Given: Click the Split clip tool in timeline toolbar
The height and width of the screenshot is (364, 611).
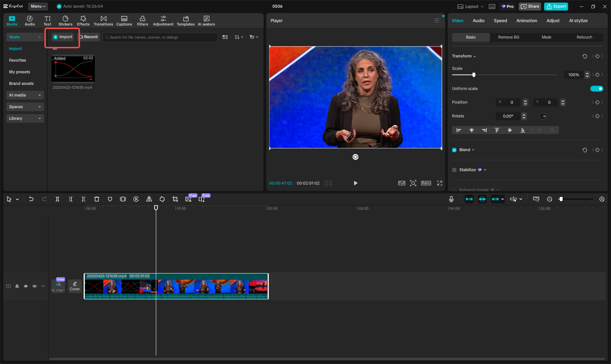Looking at the screenshot, I should (x=57, y=199).
